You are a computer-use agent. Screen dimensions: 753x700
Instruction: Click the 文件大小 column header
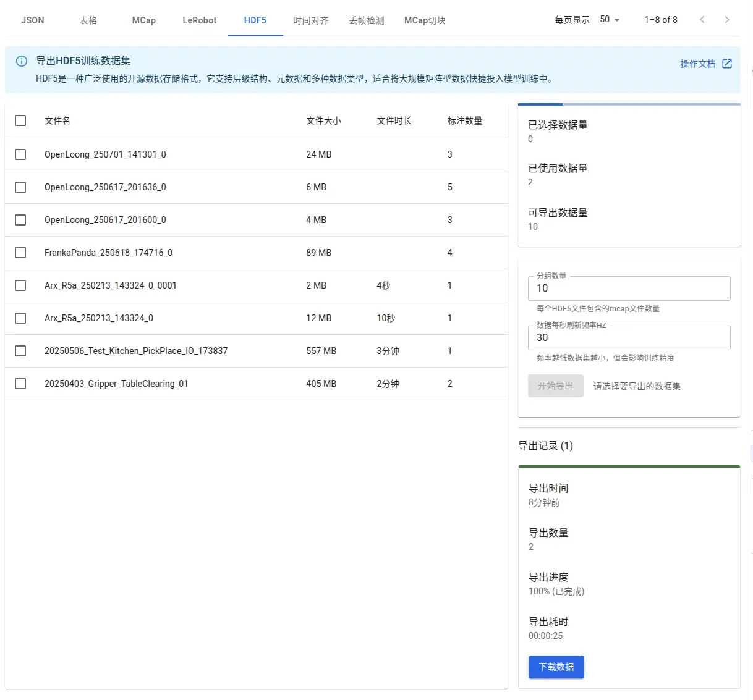pyautogui.click(x=323, y=120)
